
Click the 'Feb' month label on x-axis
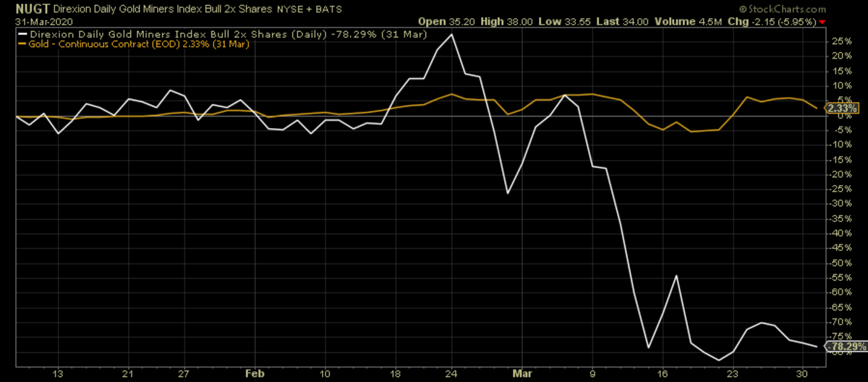pos(254,373)
